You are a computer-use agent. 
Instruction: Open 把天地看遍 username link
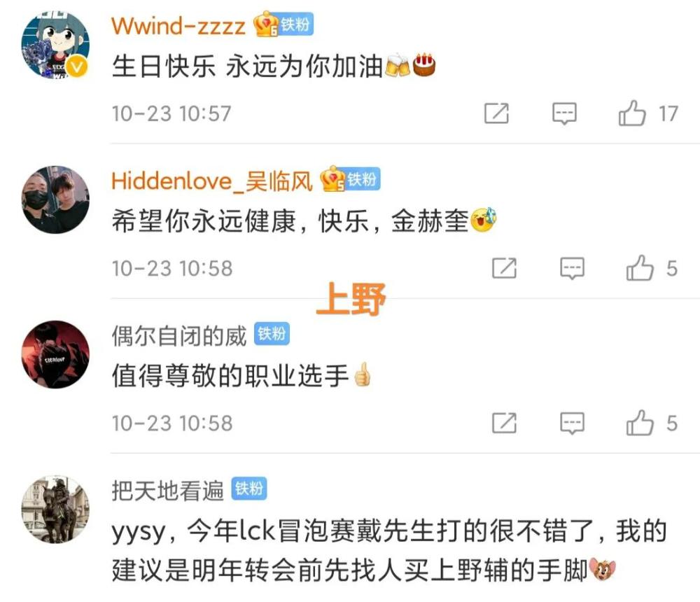pos(167,491)
